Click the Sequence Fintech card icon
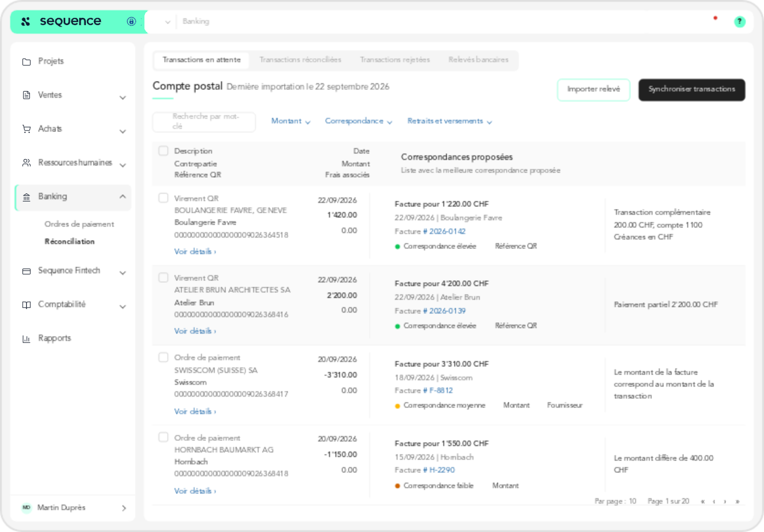 click(27, 271)
